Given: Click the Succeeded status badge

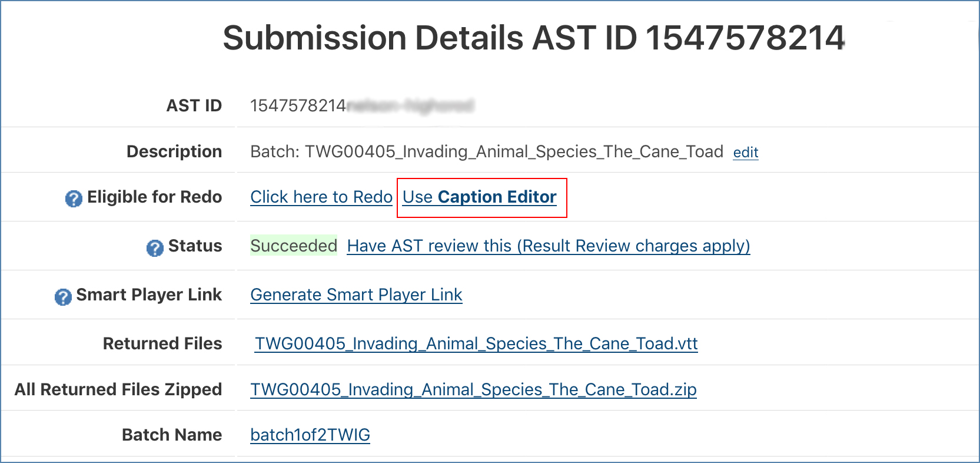Looking at the screenshot, I should tap(294, 246).
